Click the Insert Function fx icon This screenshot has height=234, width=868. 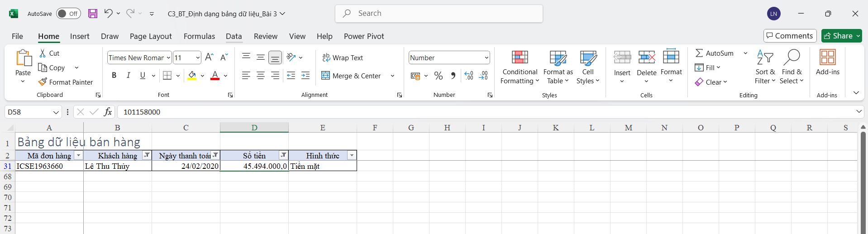[x=108, y=112]
